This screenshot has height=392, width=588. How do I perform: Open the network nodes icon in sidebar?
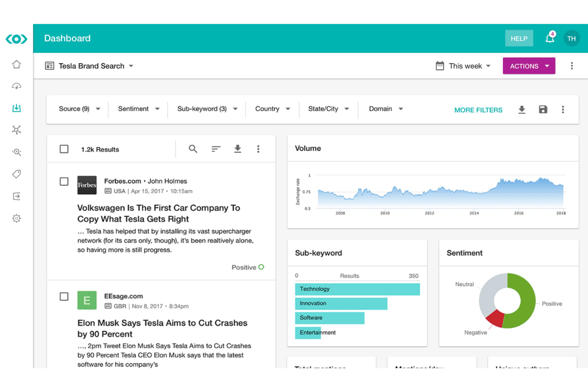point(16,130)
